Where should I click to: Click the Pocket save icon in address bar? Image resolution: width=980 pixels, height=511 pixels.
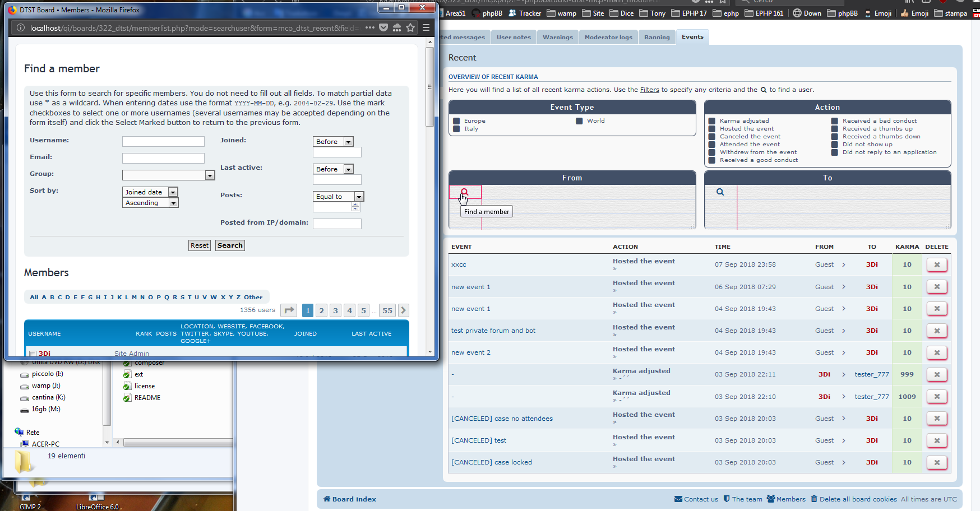[x=383, y=27]
